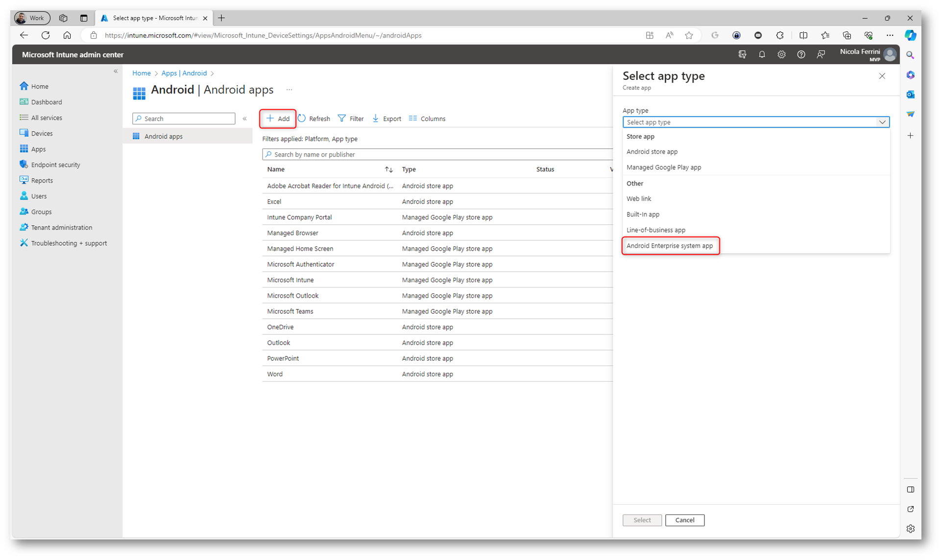Open Microsoft Authenticator app entry
The image size is (942, 560).
click(300, 264)
